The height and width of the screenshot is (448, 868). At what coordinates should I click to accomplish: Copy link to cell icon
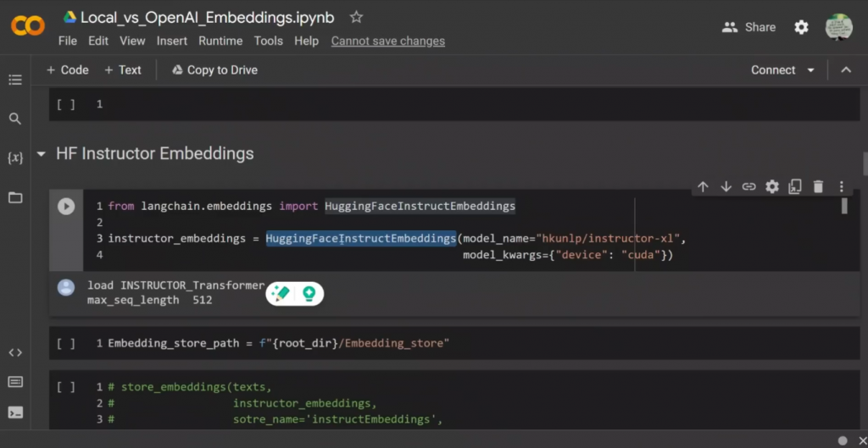[x=748, y=186]
